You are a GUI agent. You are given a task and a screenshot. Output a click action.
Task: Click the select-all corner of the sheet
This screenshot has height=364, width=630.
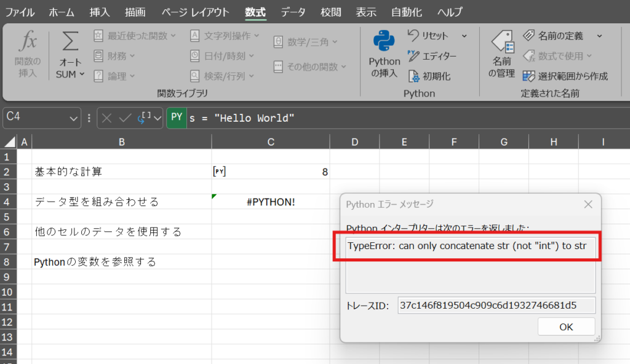(x=9, y=143)
